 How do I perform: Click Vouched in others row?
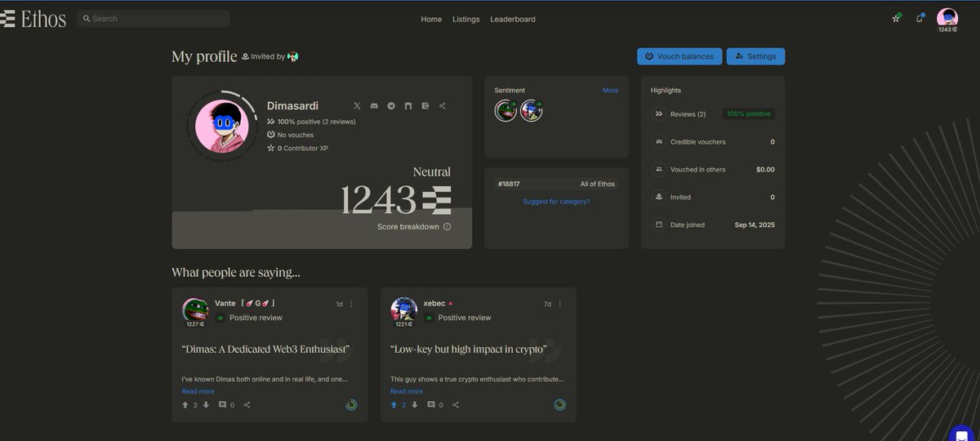715,169
